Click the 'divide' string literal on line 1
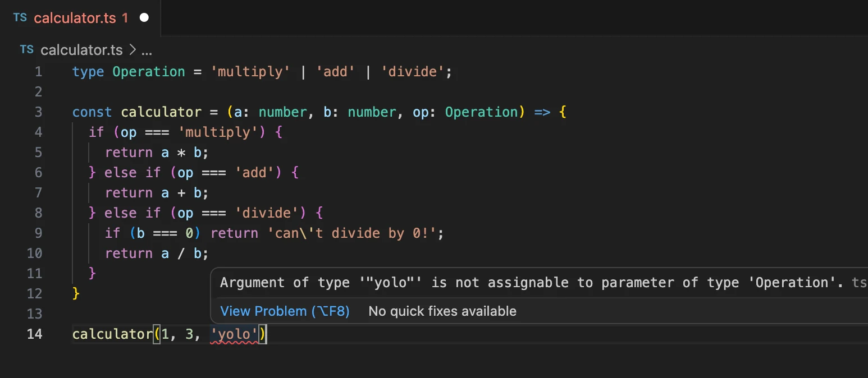 [x=413, y=72]
